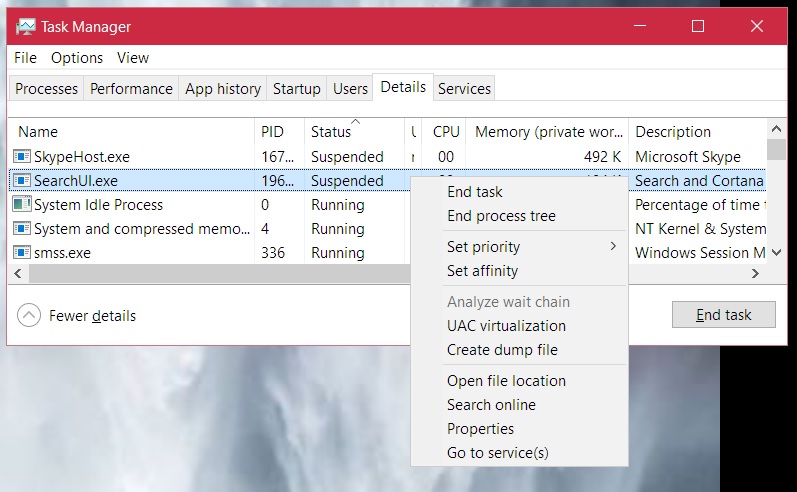Viewport: 797px width, 492px height.
Task: Select the smss.exe row name
Action: click(62, 253)
